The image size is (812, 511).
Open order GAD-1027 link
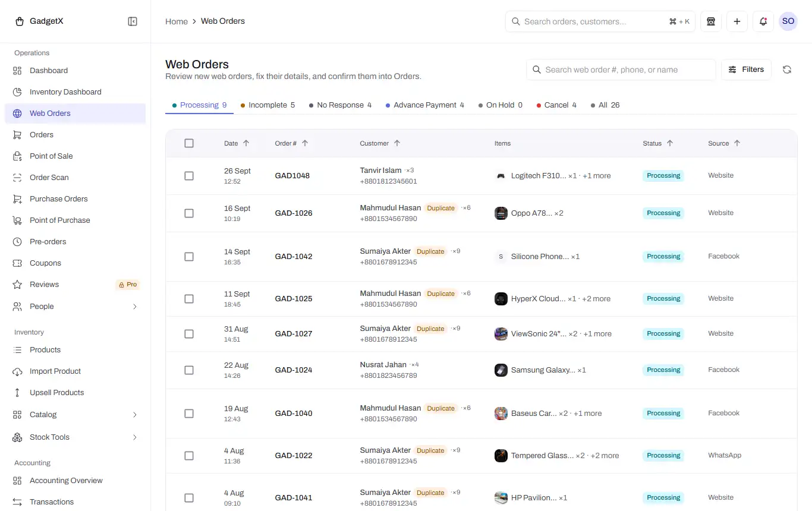coord(294,334)
